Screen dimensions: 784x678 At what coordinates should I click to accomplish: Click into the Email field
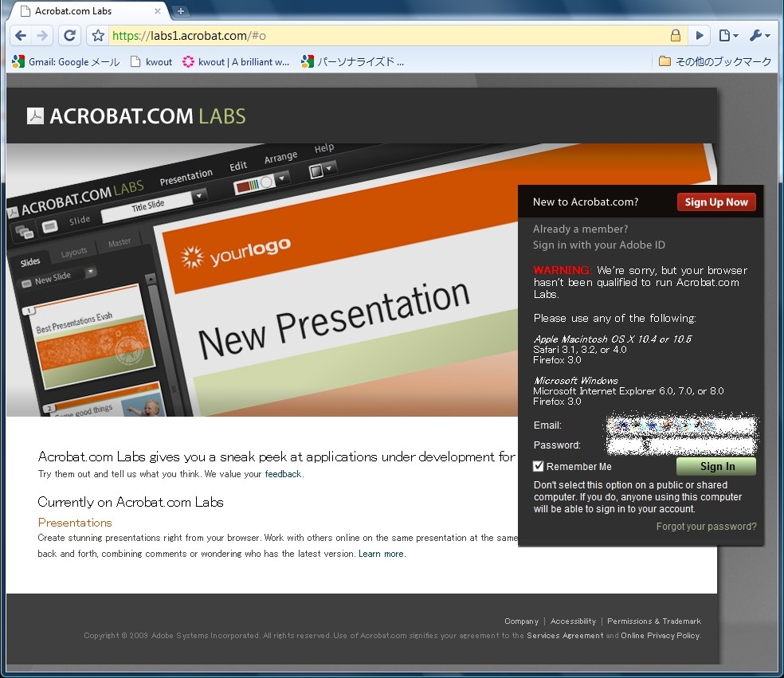(x=681, y=425)
